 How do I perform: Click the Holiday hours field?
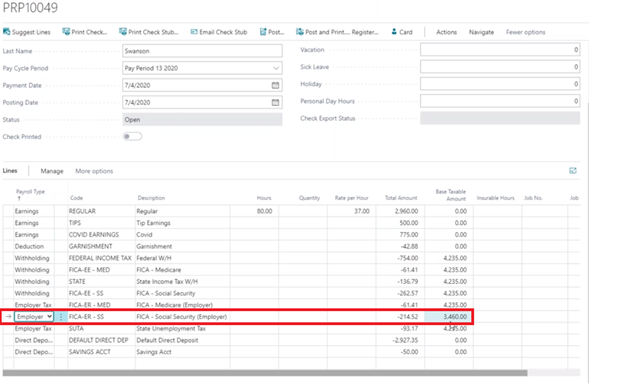(x=500, y=84)
